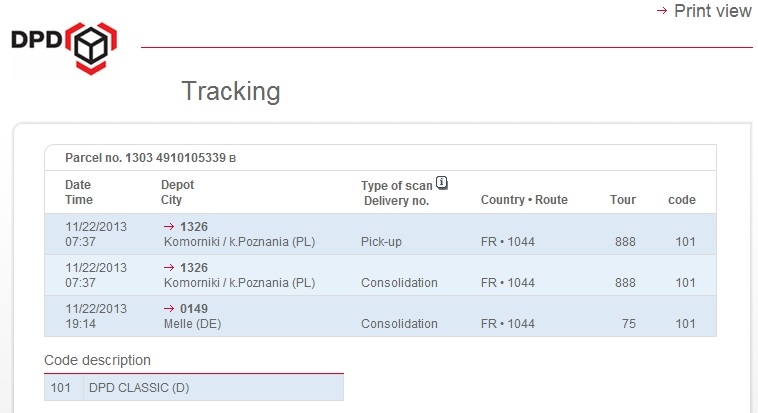Click the Pick-up scan type cell
The image size is (758, 413).
coord(381,241)
